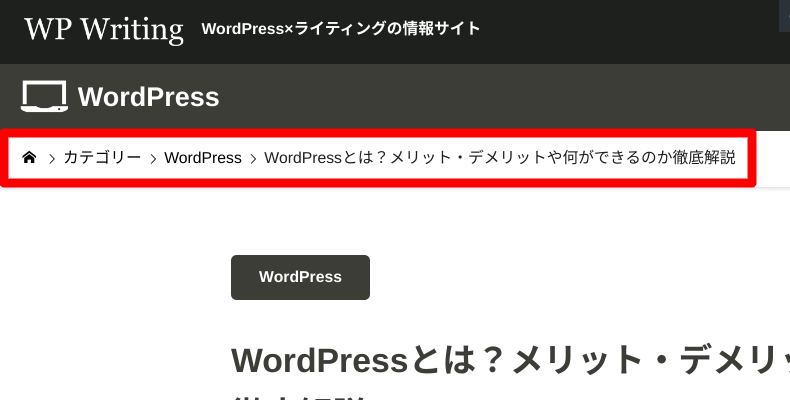790x400 pixels.
Task: Select the カテゴリー breadcrumb link
Action: (102, 158)
